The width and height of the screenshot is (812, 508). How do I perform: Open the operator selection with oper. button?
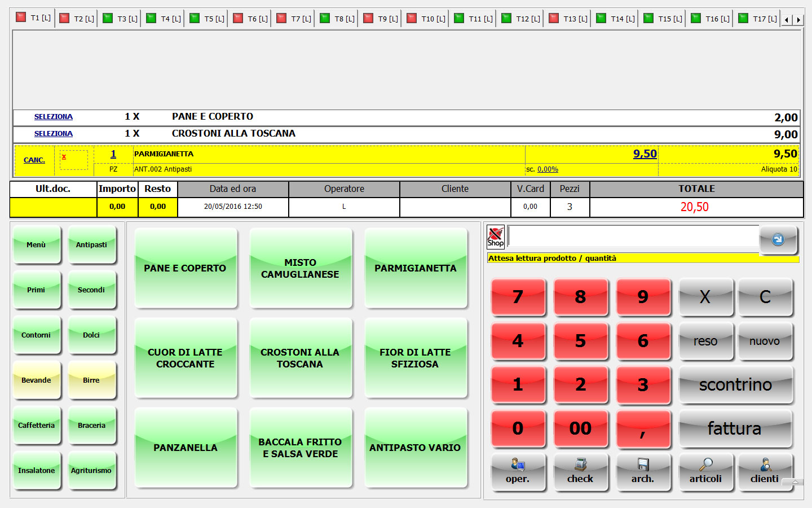518,471
